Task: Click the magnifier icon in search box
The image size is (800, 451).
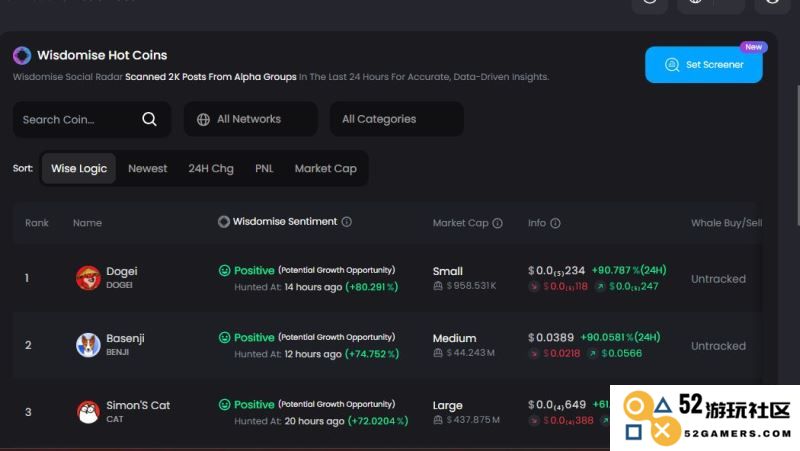Action: pyautogui.click(x=149, y=119)
